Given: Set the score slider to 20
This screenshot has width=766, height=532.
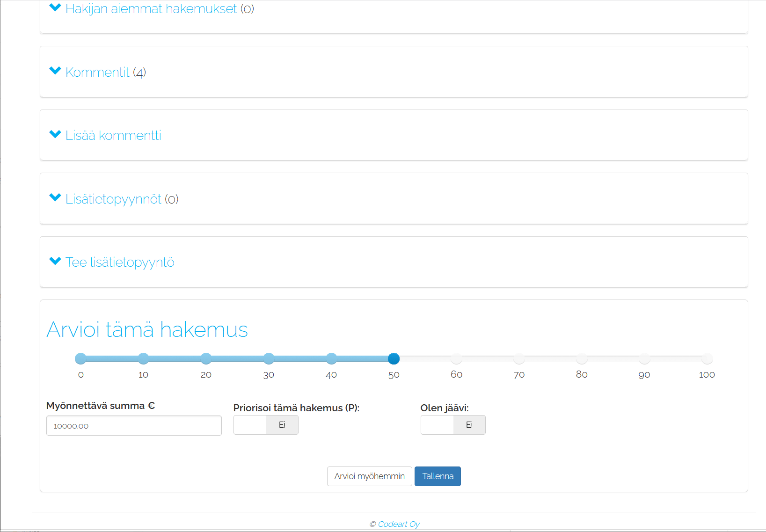Looking at the screenshot, I should 206,359.
